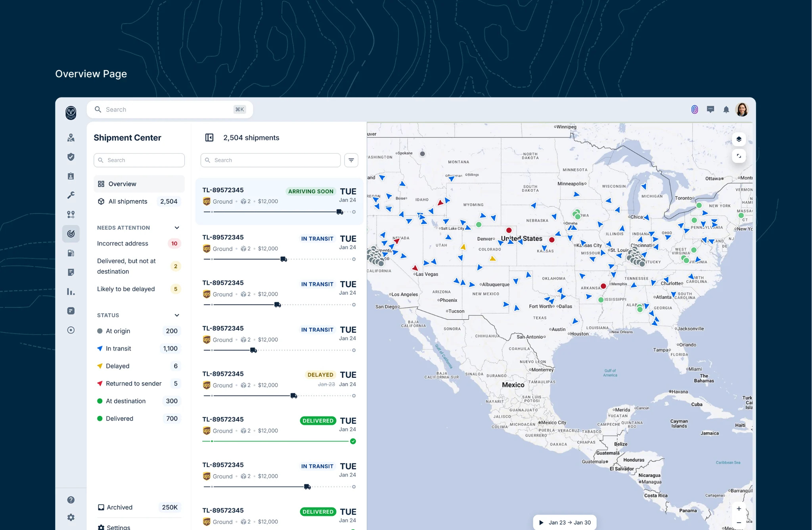Open Settings in Shipment Center panel
This screenshot has height=530, width=812.
click(114, 527)
